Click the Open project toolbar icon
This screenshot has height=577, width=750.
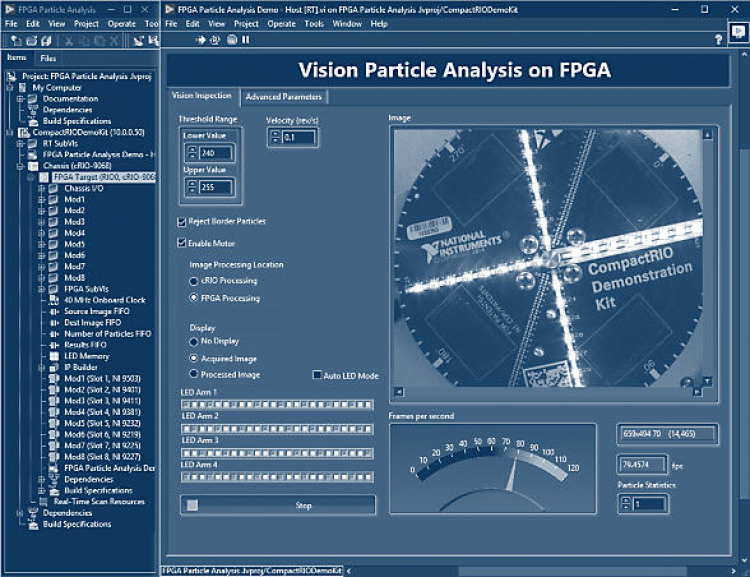click(31, 40)
